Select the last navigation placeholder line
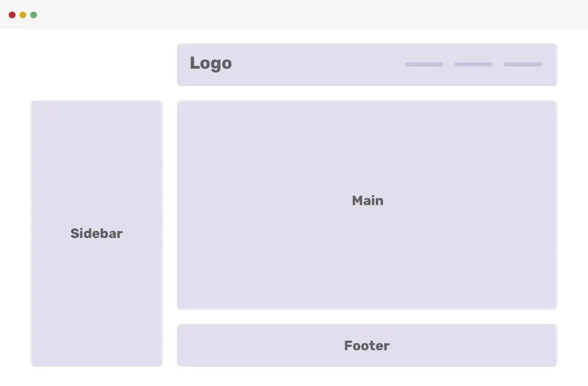 (523, 64)
